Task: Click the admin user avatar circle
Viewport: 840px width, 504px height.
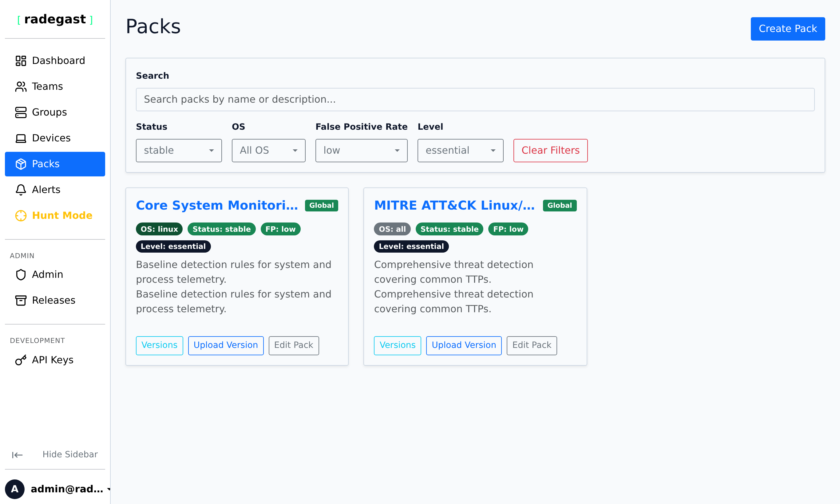Action: pos(15,489)
